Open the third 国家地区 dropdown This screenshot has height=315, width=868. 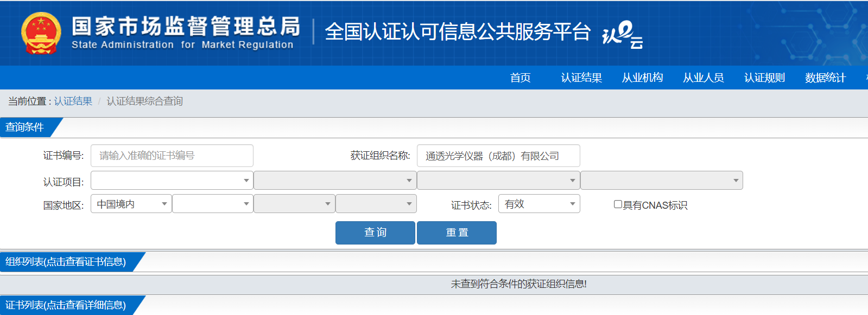coord(294,204)
